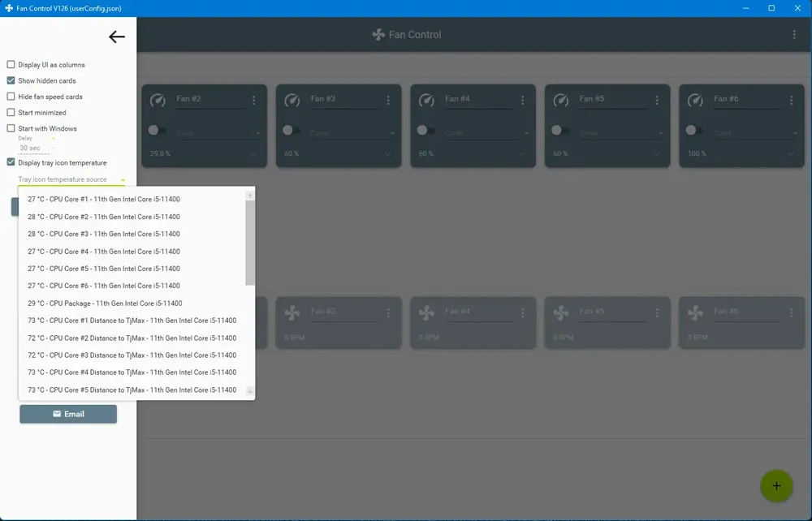Toggle the Fan #3 control switch
This screenshot has height=521, width=812.
292,131
